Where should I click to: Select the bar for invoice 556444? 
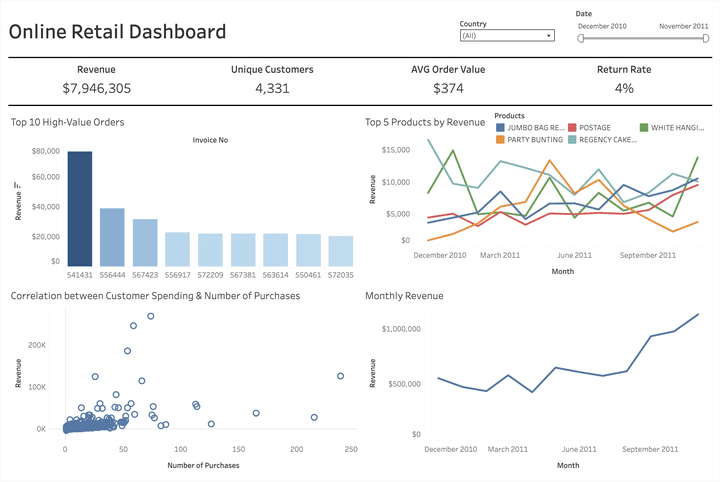point(112,237)
